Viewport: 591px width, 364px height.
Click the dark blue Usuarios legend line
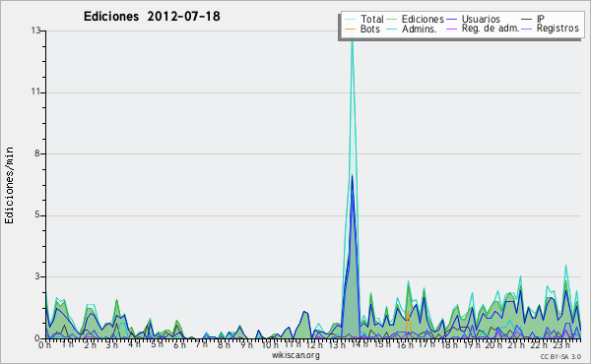pyautogui.click(x=451, y=20)
